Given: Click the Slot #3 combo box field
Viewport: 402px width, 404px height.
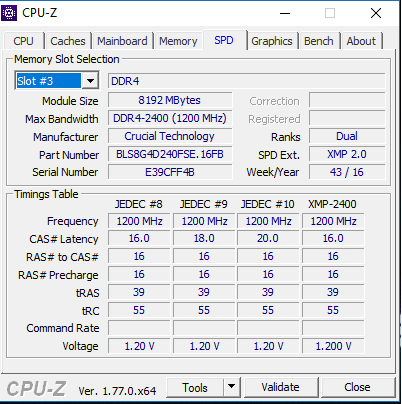Looking at the screenshot, I should click(x=57, y=81).
